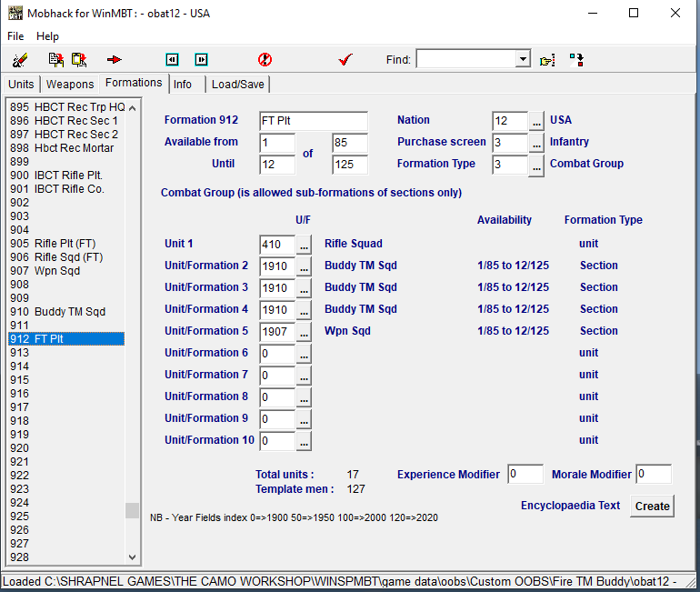Click the red checkmark toolbar icon
The image size is (700, 592).
tap(345, 60)
